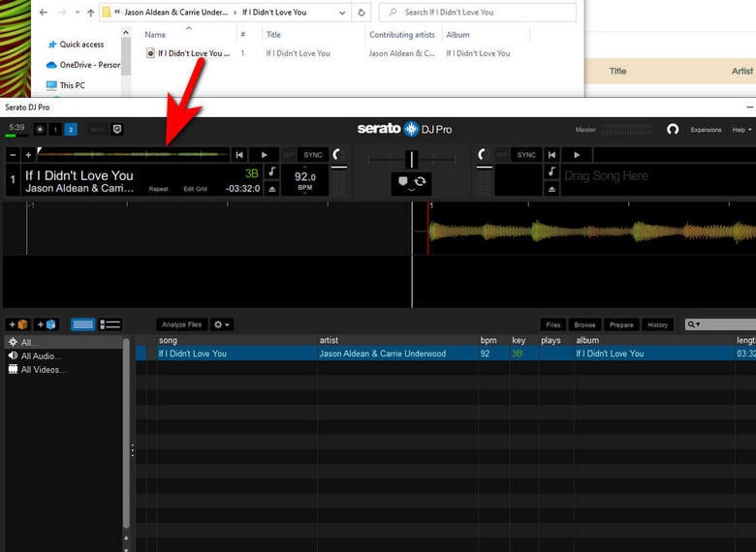This screenshot has height=552, width=756.
Task: Zoom in deck 1 waveform with plus button
Action: 28,155
